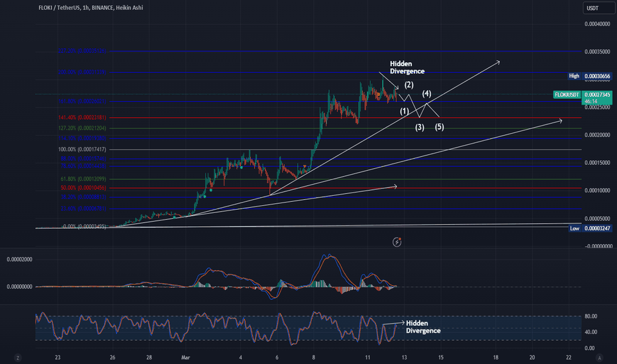This screenshot has width=617, height=364.
Task: Select the 78.60% Fibonacci level label
Action: (x=83, y=166)
